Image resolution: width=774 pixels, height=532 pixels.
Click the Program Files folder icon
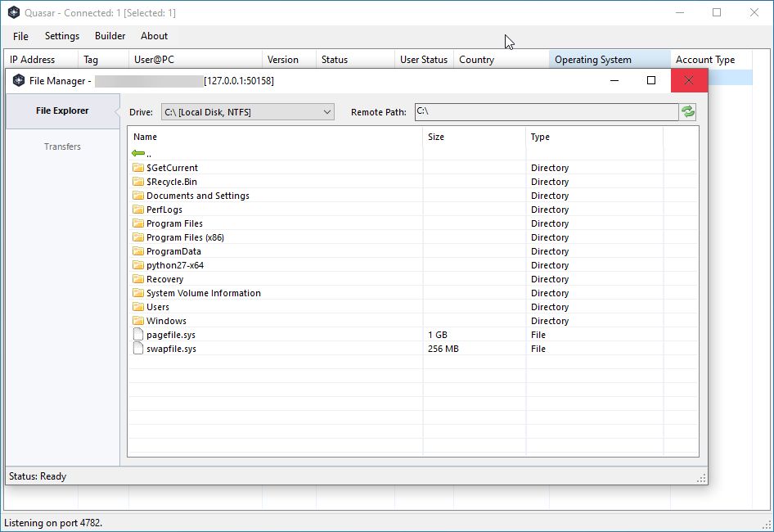138,223
